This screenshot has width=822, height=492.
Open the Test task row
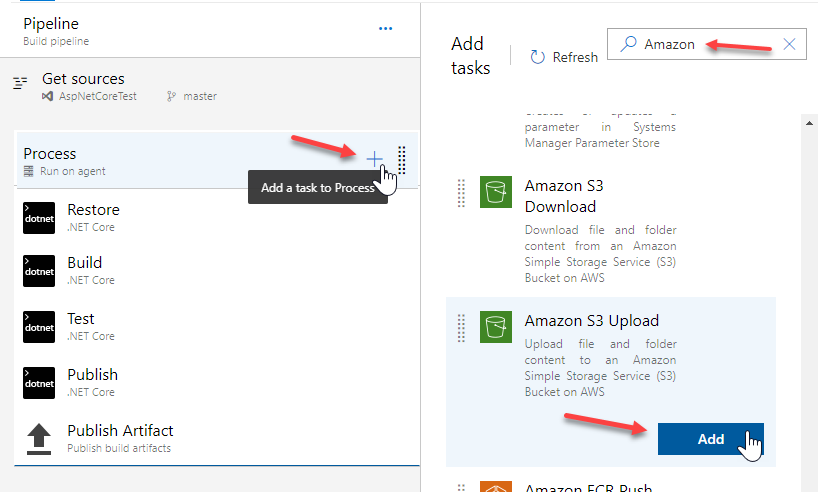coord(217,327)
